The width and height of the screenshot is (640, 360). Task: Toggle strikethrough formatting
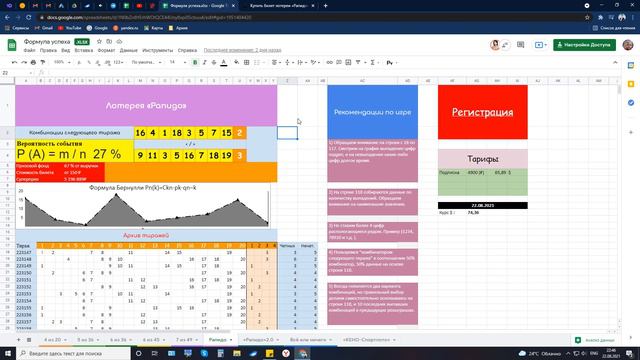(214, 62)
